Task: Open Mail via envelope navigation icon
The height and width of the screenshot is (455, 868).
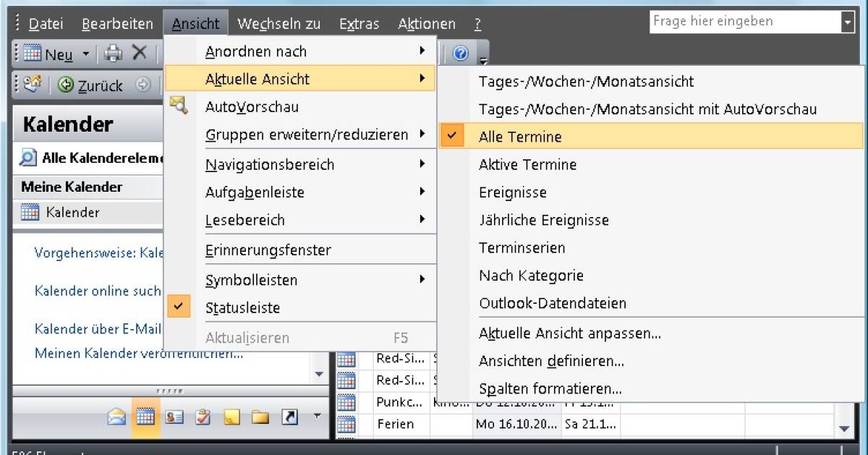Action: [x=116, y=417]
